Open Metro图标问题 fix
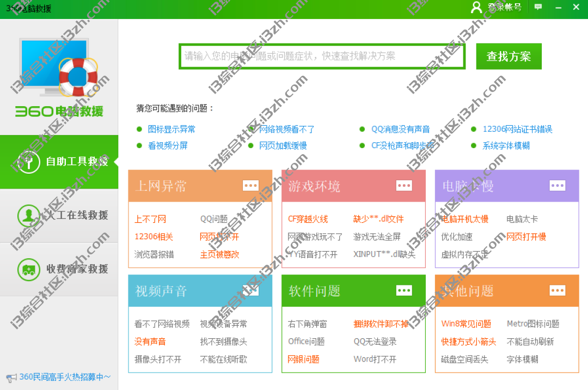The width and height of the screenshot is (588, 390). click(x=533, y=324)
